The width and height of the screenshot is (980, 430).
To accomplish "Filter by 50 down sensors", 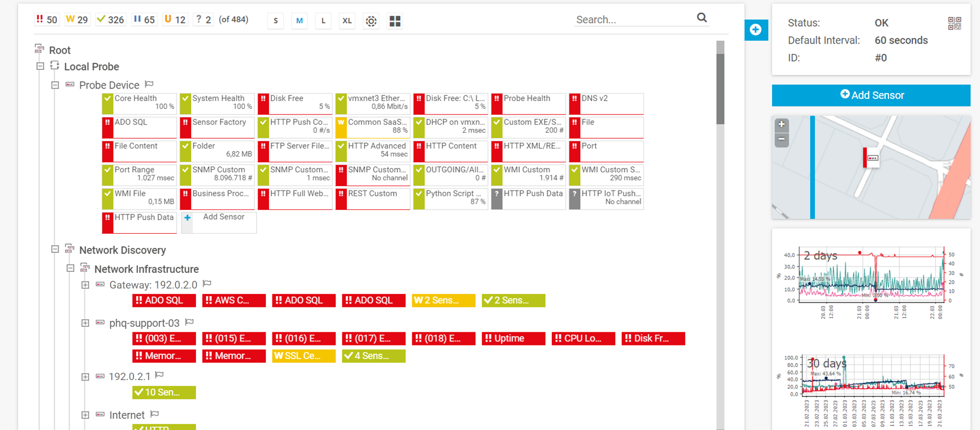I will coord(47,20).
